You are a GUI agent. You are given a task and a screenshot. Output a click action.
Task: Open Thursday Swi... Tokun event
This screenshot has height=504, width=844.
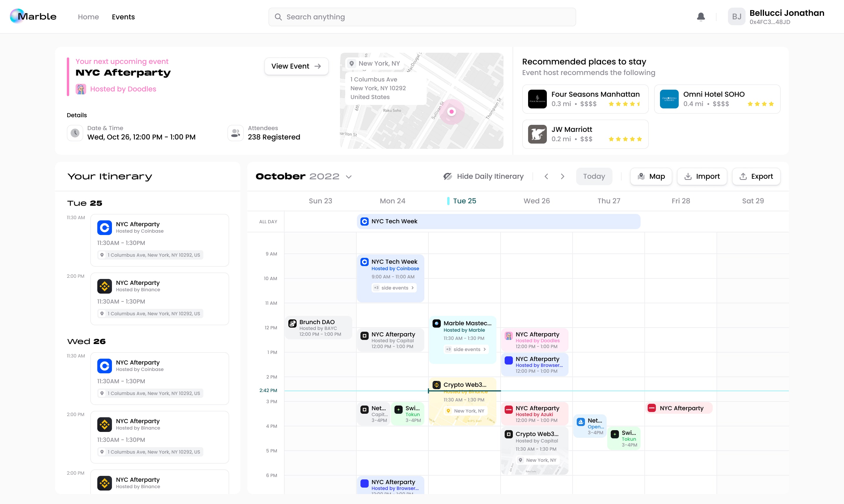tap(624, 438)
